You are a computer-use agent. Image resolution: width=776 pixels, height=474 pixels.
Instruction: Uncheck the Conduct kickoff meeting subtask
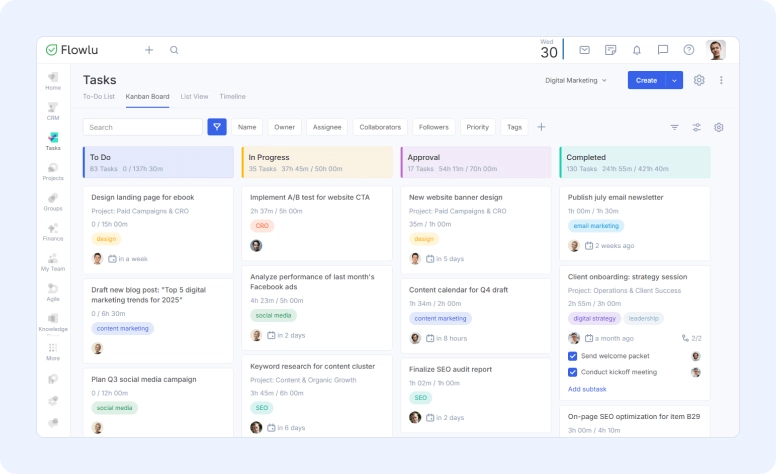coord(572,372)
